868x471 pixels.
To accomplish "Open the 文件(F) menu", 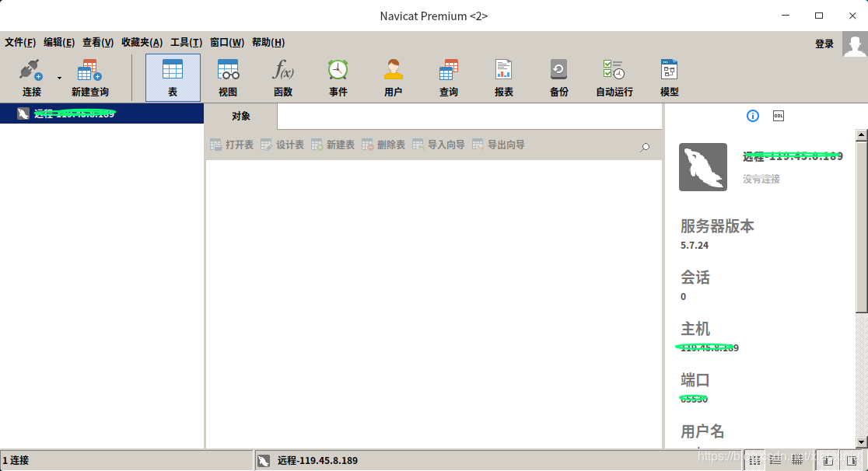I will (20, 43).
